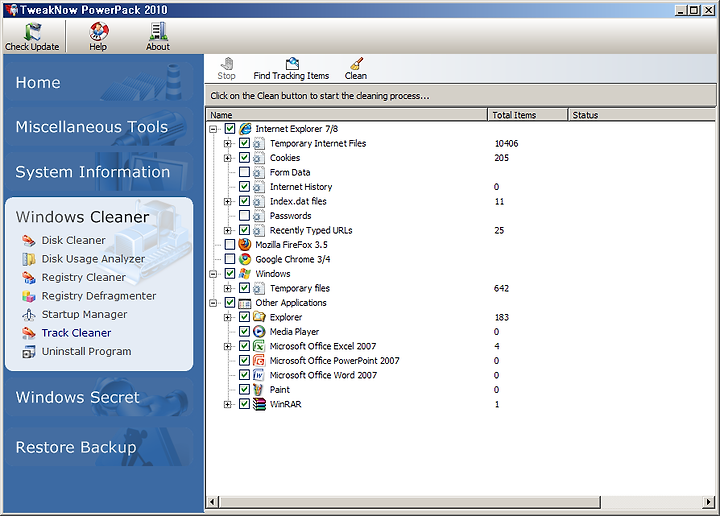Start Find Tracking Items scan
Image resolution: width=720 pixels, height=516 pixels.
pos(291,69)
